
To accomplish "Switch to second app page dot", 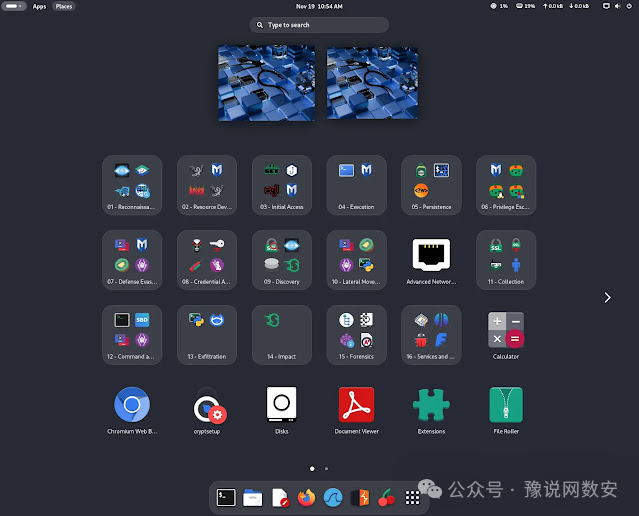I will 326,469.
